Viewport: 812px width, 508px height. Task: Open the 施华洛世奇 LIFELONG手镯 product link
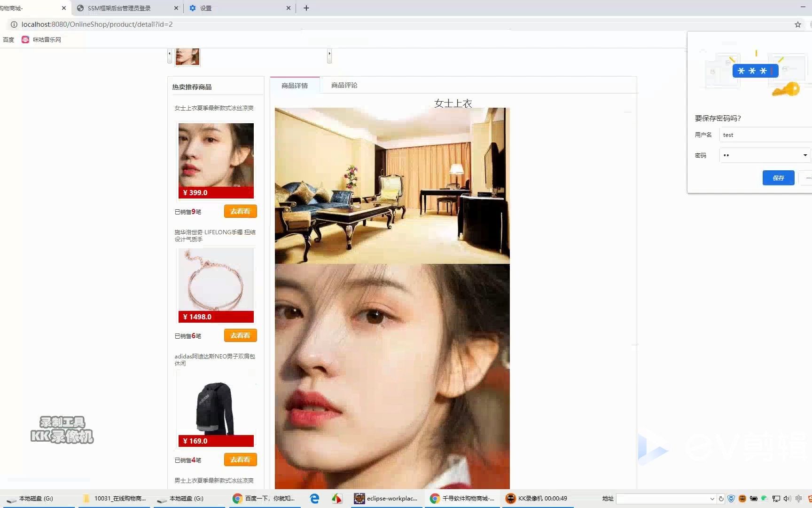215,236
